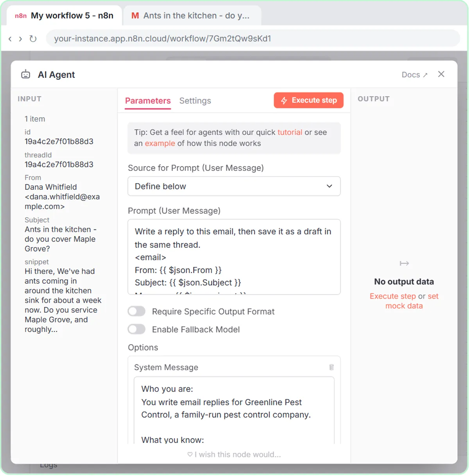This screenshot has width=469, height=476.
Task: Click the From value Dana Whitfield
Action: click(x=62, y=197)
